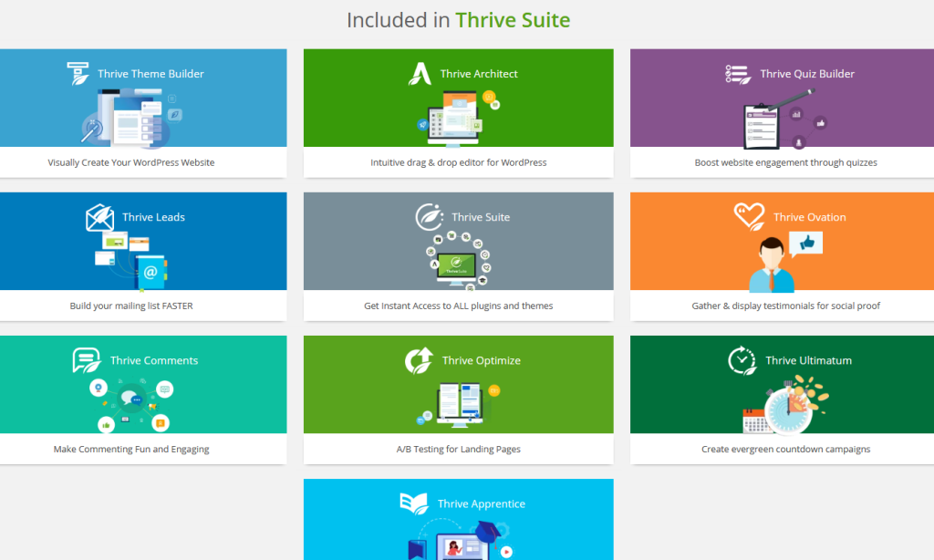Image resolution: width=934 pixels, height=560 pixels.
Task: Click the Thrive Comments speech bubble icon
Action: coord(87,360)
